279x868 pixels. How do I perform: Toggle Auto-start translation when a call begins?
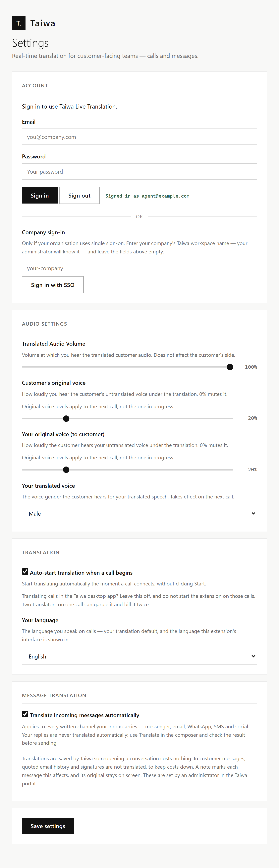click(x=25, y=571)
